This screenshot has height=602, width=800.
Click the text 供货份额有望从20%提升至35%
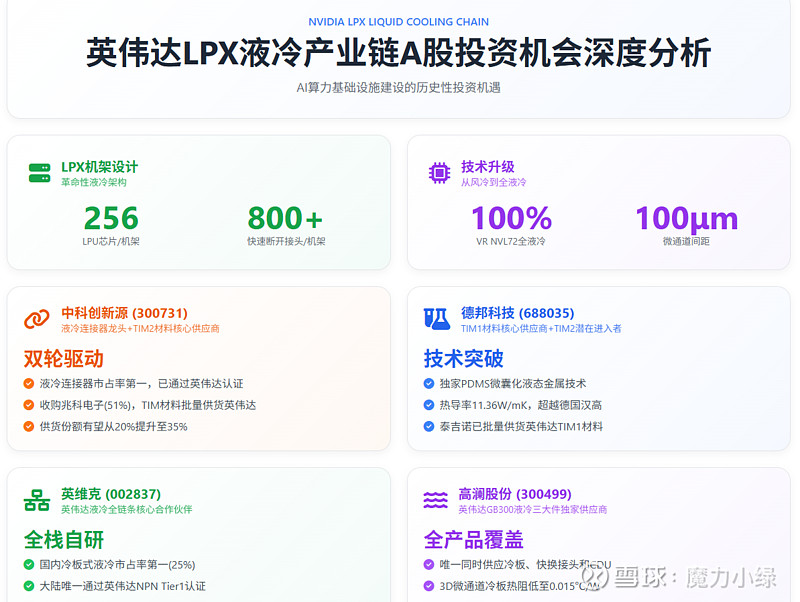point(114,427)
